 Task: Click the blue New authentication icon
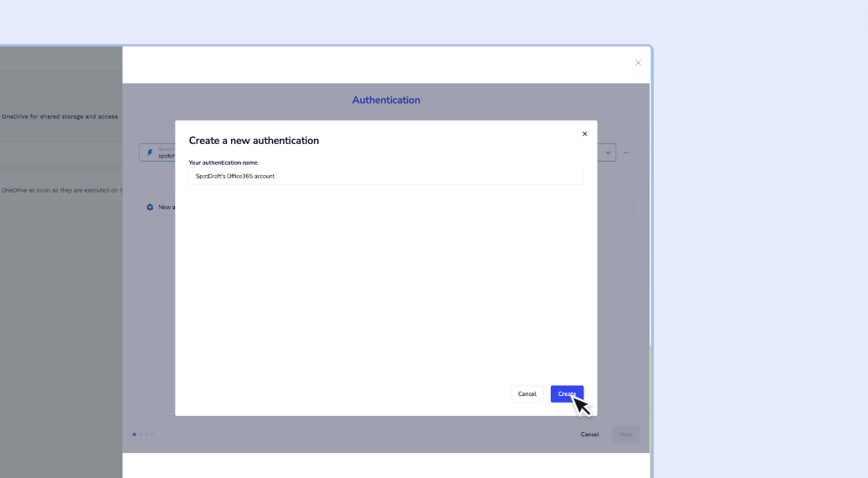(150, 207)
